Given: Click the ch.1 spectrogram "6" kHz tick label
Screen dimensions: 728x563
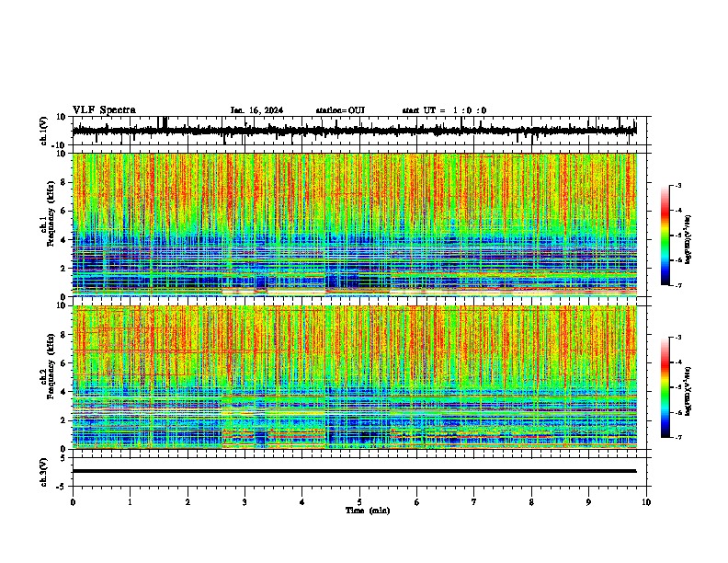Looking at the screenshot, I should pyautogui.click(x=63, y=211).
